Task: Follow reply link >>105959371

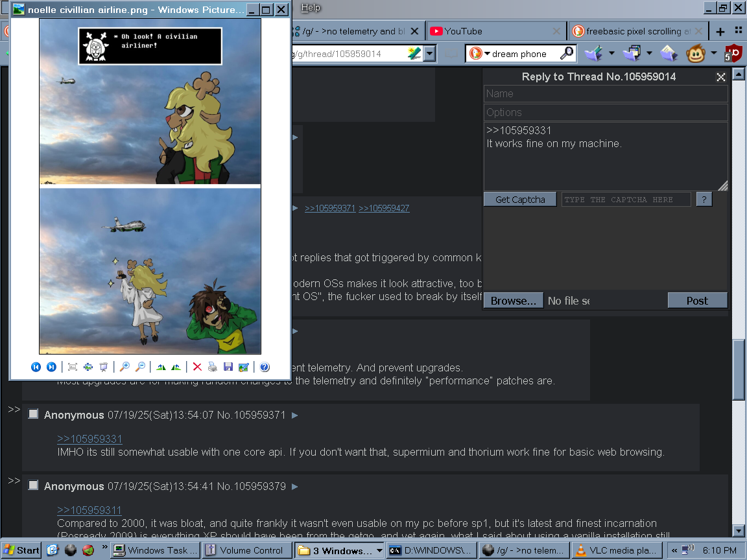Action: 329,208
